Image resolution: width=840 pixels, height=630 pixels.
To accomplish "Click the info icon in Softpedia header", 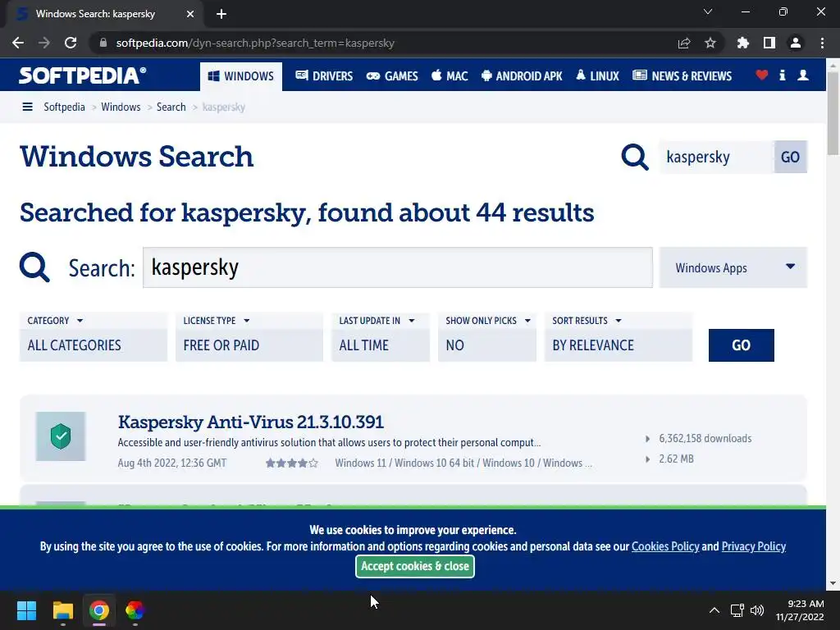I will pos(782,75).
